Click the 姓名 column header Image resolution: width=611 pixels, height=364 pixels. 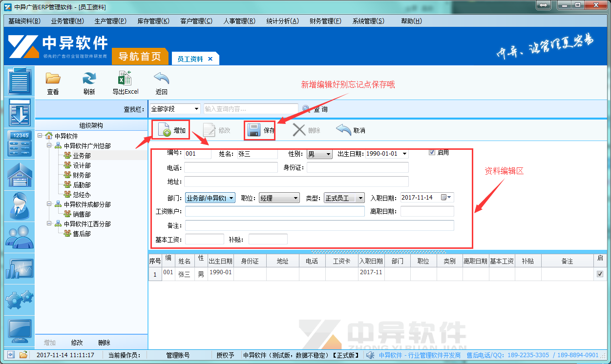(x=184, y=261)
